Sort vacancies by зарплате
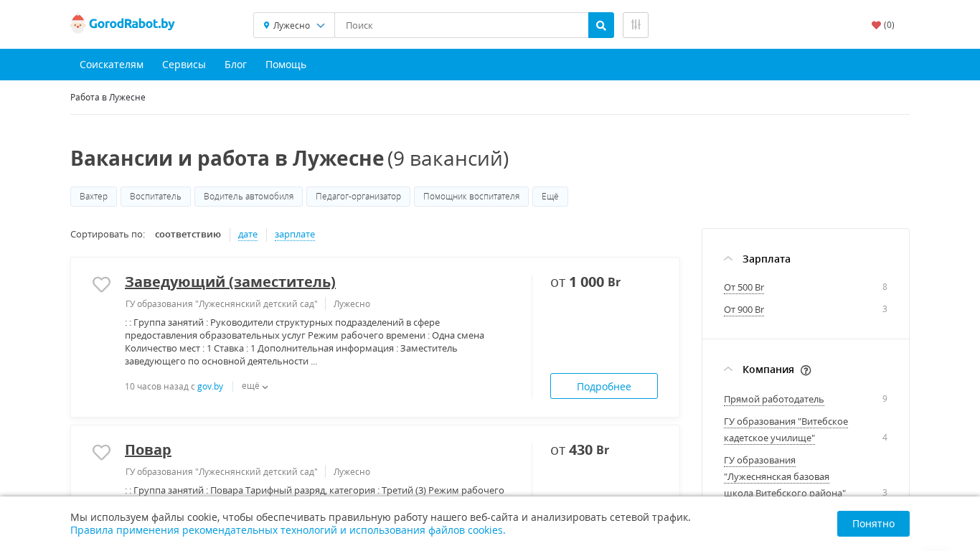The image size is (980, 551). click(x=295, y=235)
